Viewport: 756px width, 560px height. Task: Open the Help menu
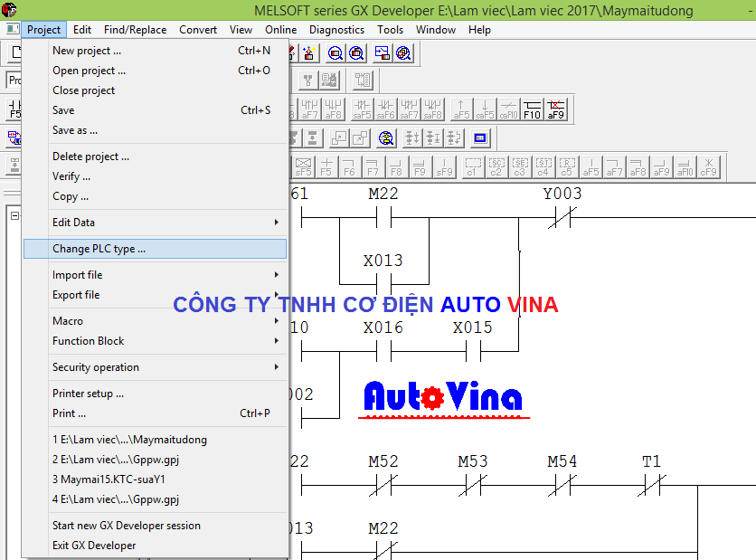(479, 30)
